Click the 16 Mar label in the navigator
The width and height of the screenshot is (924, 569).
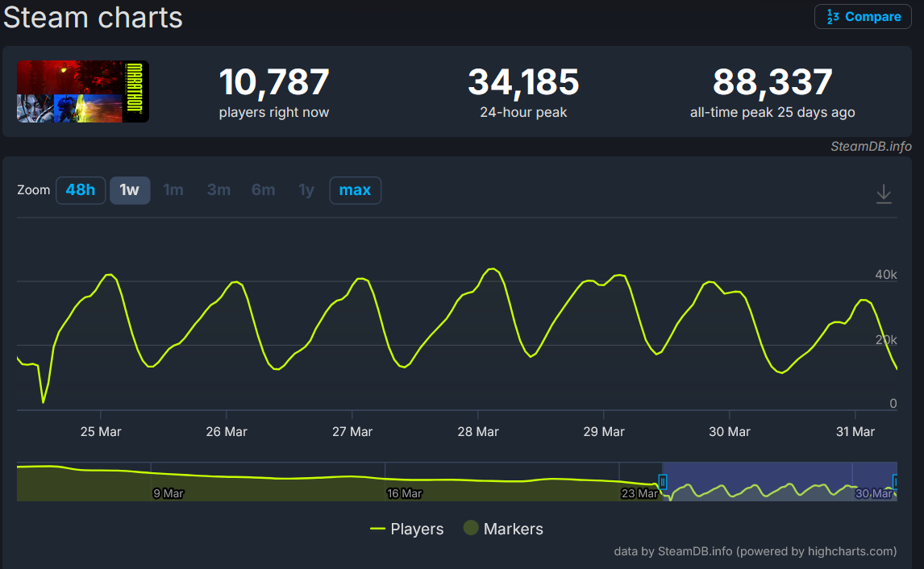click(404, 493)
